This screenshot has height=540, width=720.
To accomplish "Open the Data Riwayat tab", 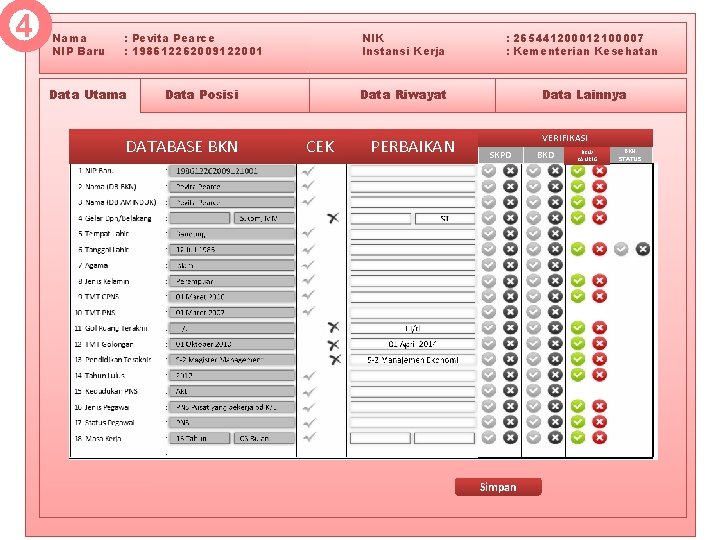I will coord(402,95).
